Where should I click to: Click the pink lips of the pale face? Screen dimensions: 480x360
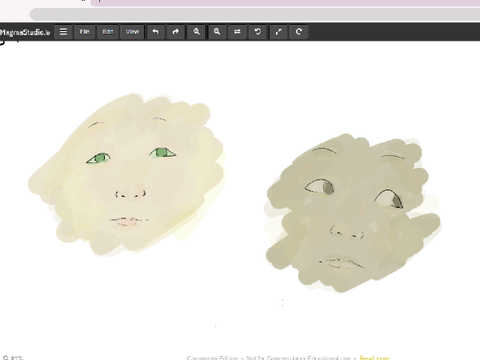[x=128, y=221]
